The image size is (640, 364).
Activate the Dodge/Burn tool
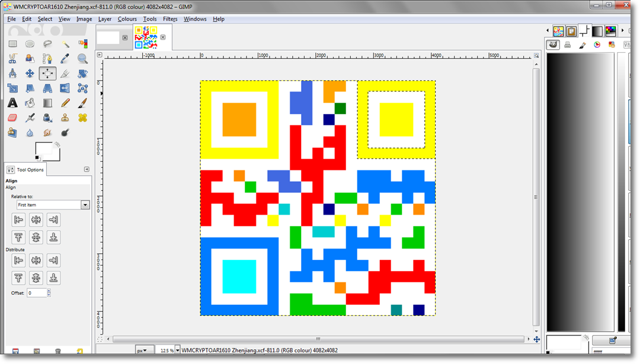pyautogui.click(x=65, y=133)
